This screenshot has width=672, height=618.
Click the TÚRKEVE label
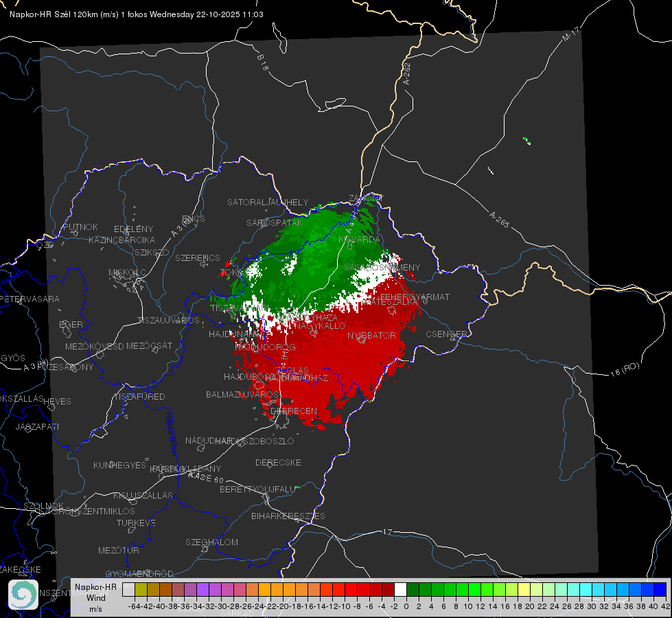137,523
